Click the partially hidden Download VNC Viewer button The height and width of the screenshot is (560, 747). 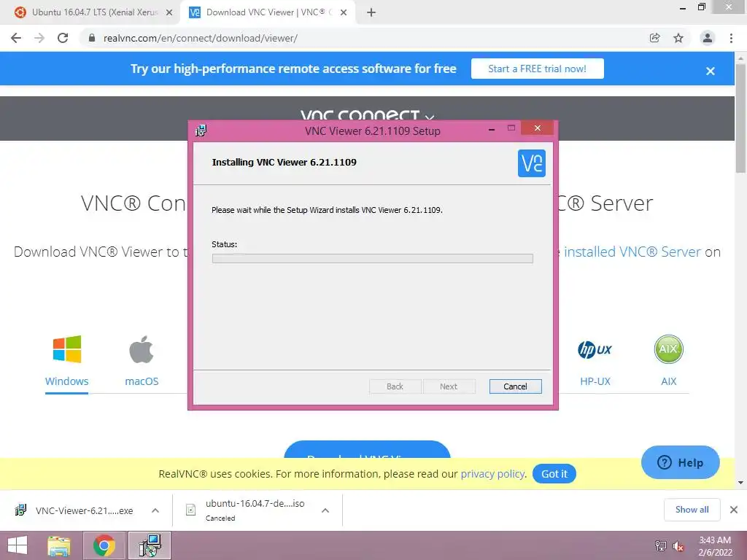(x=367, y=449)
